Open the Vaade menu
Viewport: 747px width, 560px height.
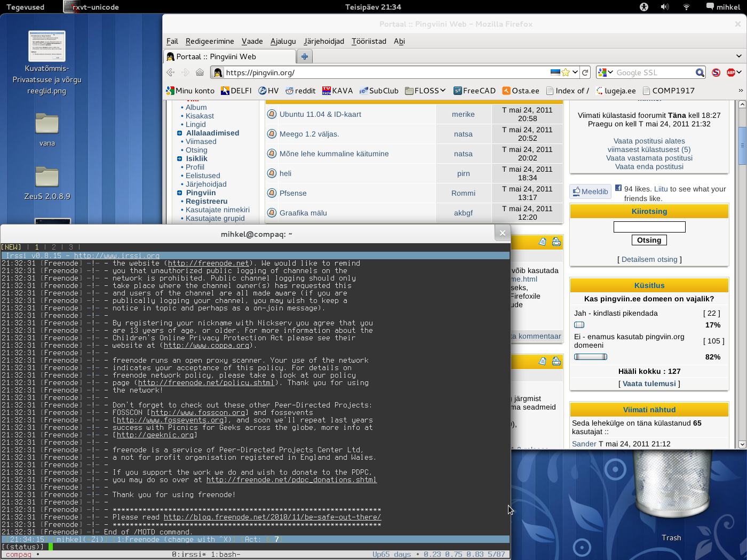[252, 41]
